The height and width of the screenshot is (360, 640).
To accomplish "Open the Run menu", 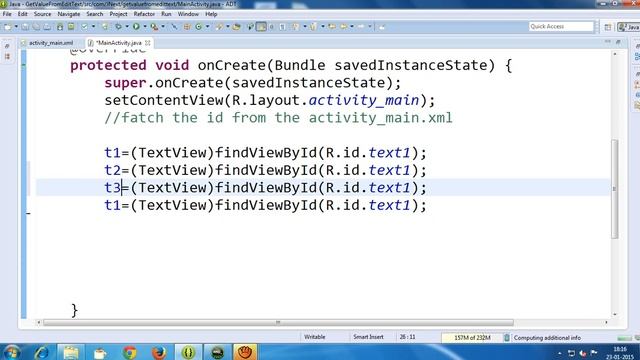I will pos(166,14).
